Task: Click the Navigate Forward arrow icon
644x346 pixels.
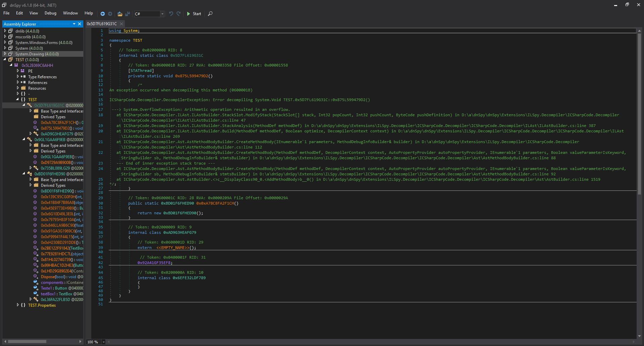Action: pyautogui.click(x=110, y=14)
